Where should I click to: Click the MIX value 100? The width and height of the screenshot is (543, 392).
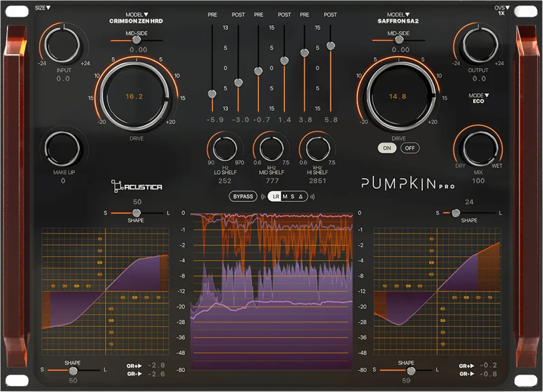point(478,181)
